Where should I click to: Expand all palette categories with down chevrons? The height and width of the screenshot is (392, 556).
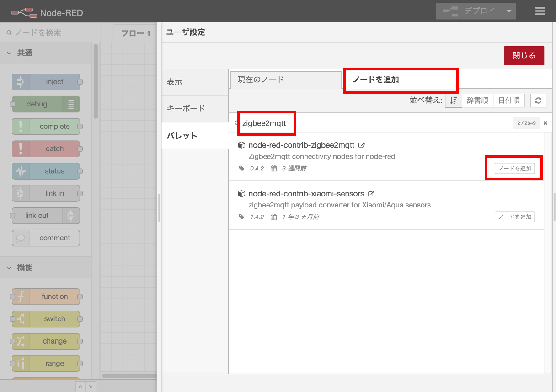pos(91,387)
